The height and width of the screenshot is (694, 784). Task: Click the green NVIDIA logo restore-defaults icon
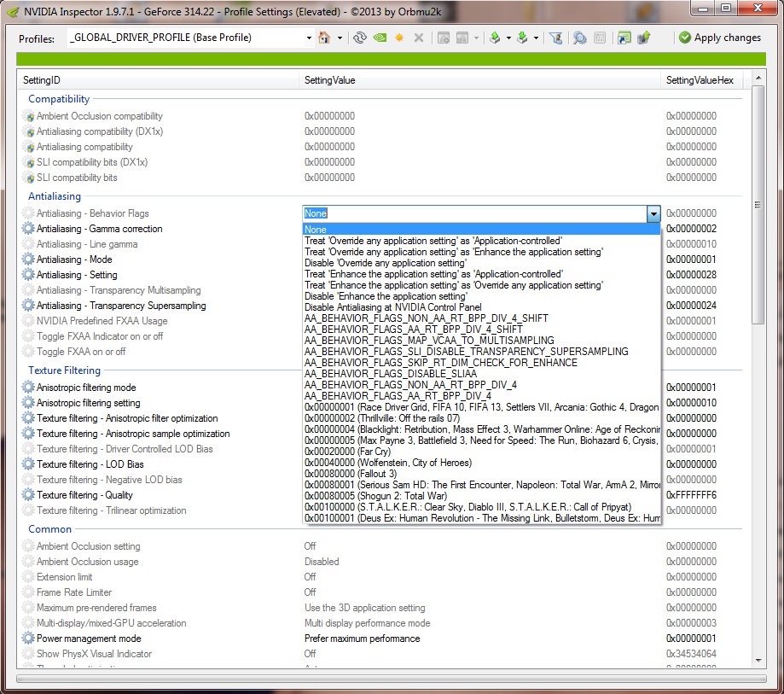tap(380, 38)
